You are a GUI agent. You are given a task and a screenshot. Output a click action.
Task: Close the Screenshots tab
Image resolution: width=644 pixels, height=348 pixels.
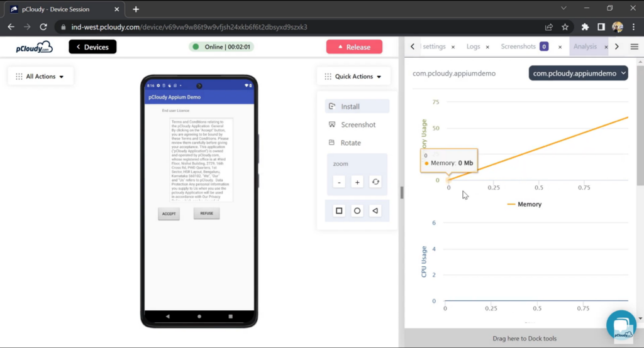560,47
